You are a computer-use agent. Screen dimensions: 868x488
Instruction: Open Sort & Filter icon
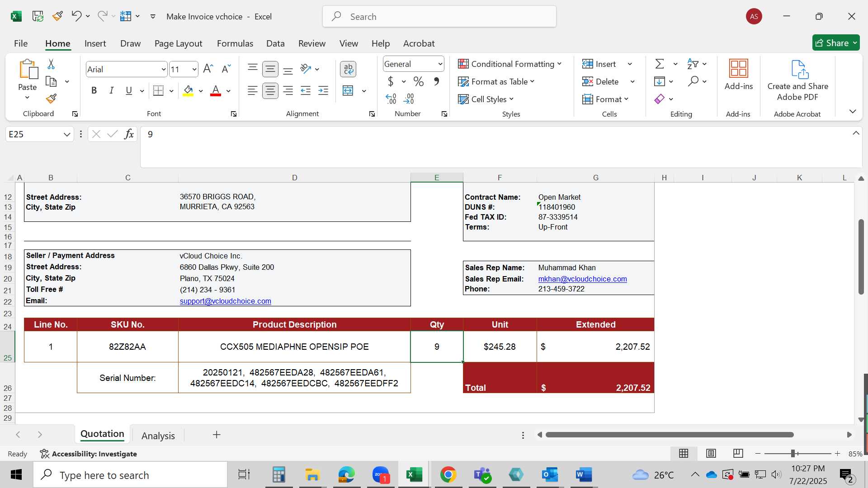click(x=693, y=64)
